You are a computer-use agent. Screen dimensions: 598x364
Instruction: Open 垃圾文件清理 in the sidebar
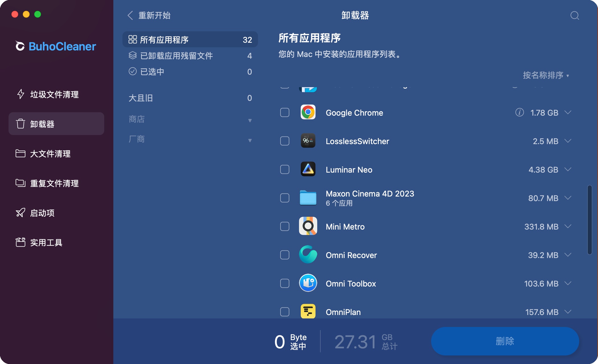point(56,94)
